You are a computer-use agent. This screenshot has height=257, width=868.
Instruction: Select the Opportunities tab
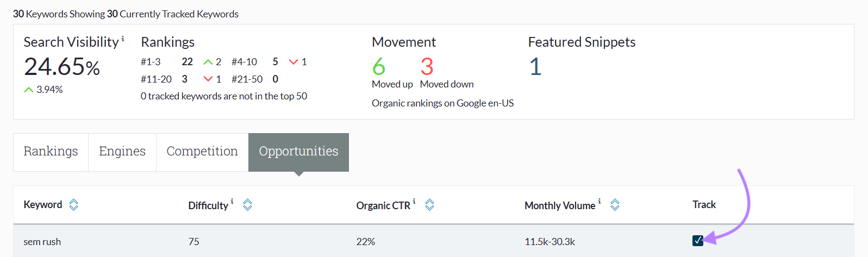coord(298,152)
